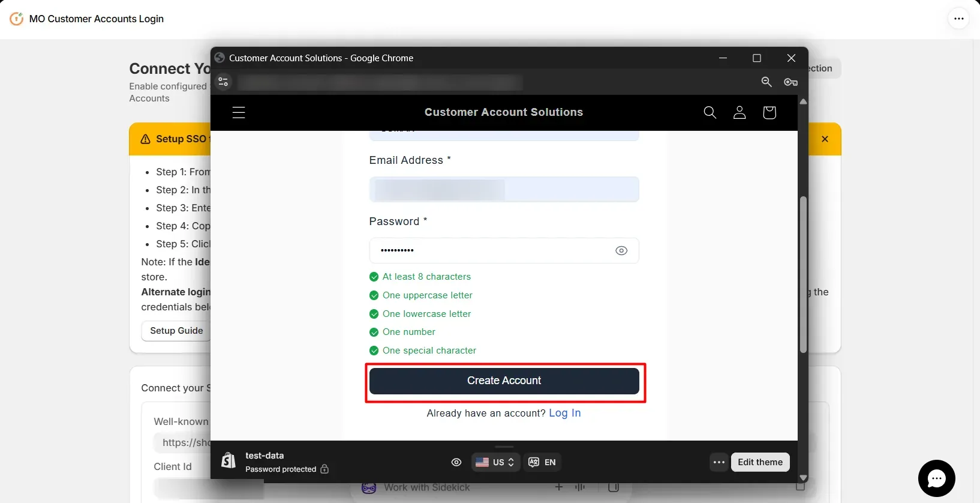
Task: Open the storefront hamburger menu
Action: (239, 112)
